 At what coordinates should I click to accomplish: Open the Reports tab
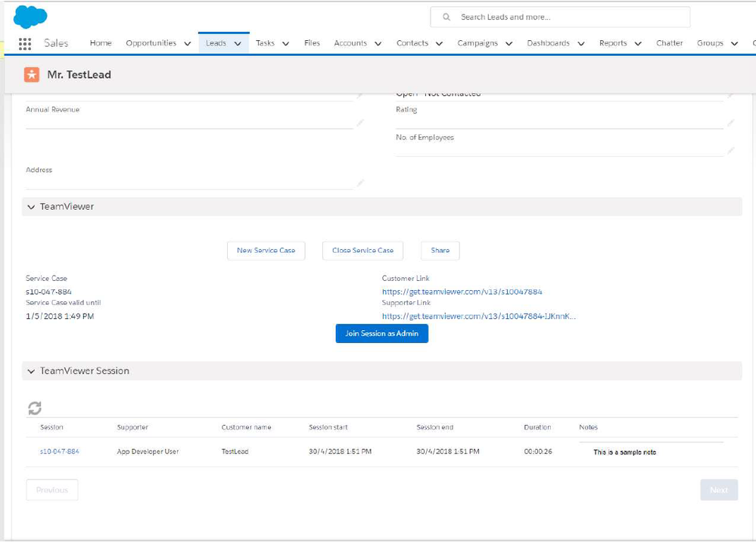613,43
